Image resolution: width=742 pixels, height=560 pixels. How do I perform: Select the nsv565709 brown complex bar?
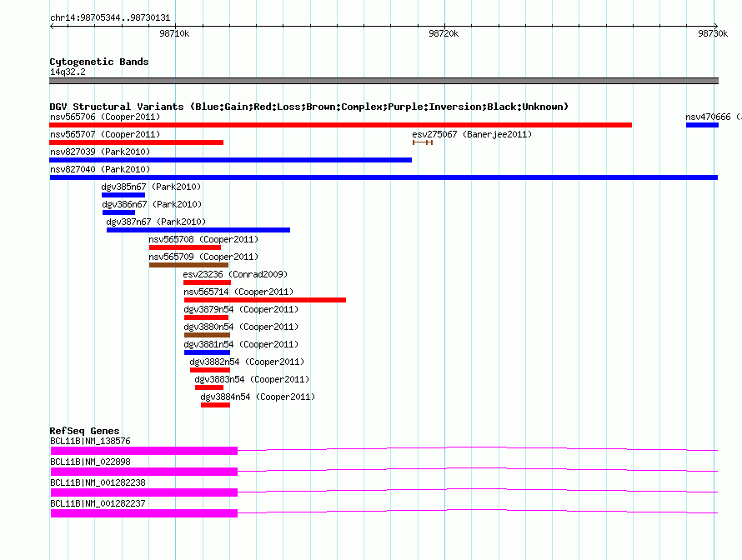click(x=188, y=265)
